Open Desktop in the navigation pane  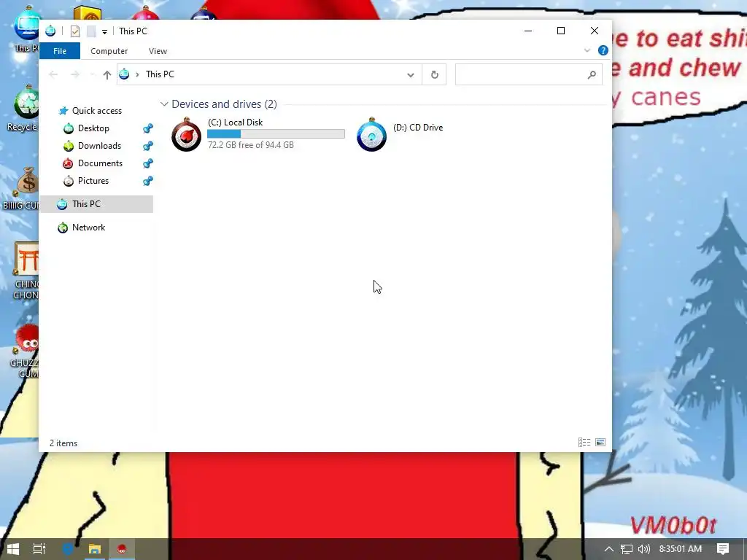click(x=93, y=128)
